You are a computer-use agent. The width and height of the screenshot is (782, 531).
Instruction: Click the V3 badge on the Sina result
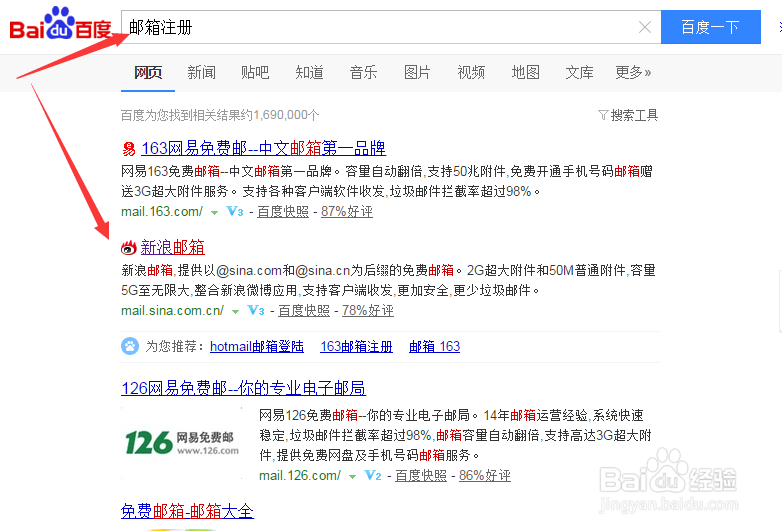pos(255,311)
